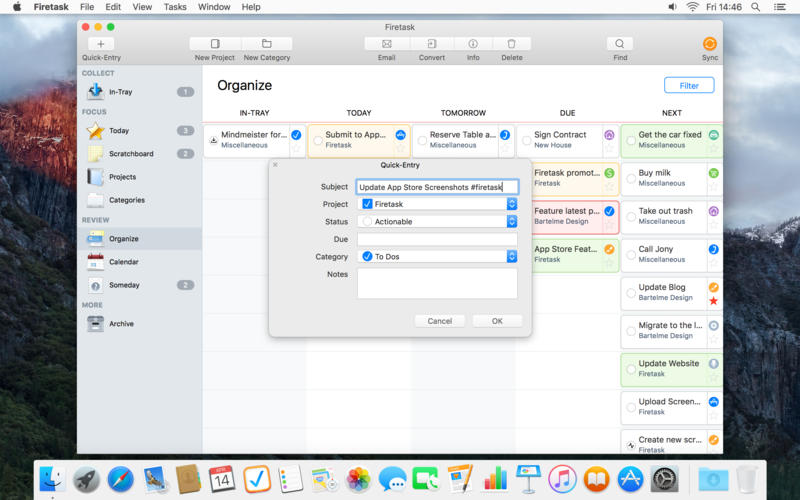Mark 'Buy milk' task as complete
Screen dimensions: 800x500
(x=631, y=174)
